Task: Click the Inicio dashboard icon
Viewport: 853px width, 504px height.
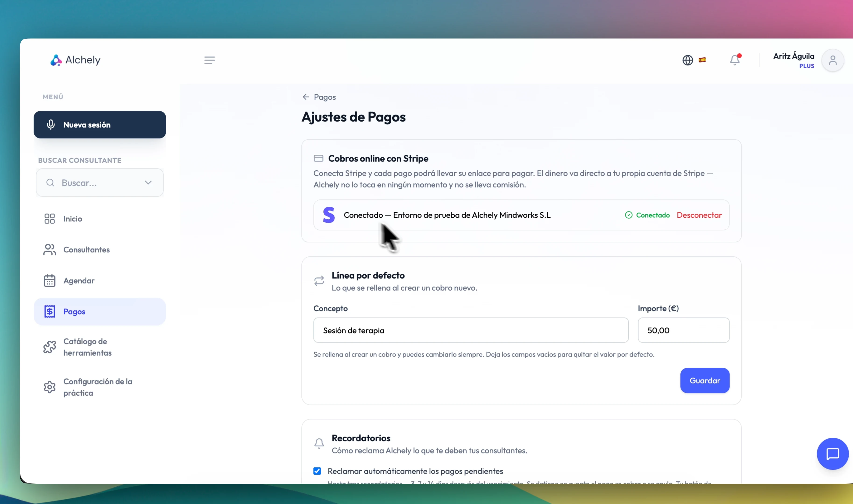Action: [x=50, y=219]
